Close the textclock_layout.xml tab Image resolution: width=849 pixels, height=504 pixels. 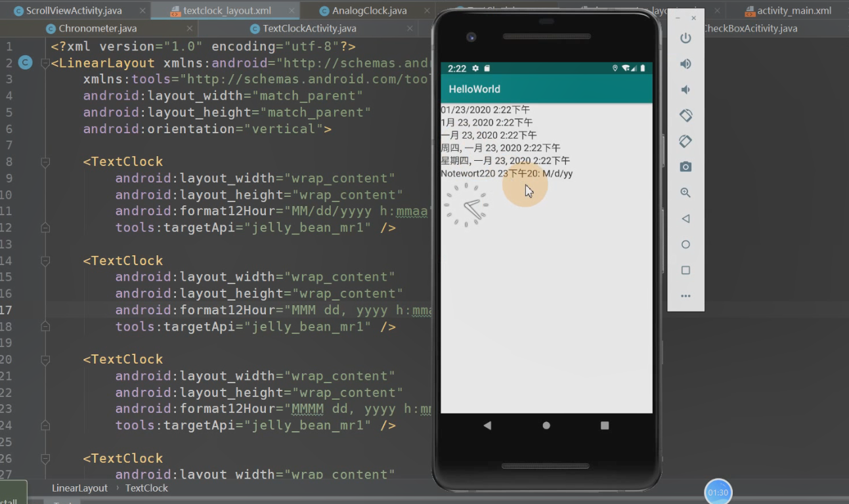point(292,11)
